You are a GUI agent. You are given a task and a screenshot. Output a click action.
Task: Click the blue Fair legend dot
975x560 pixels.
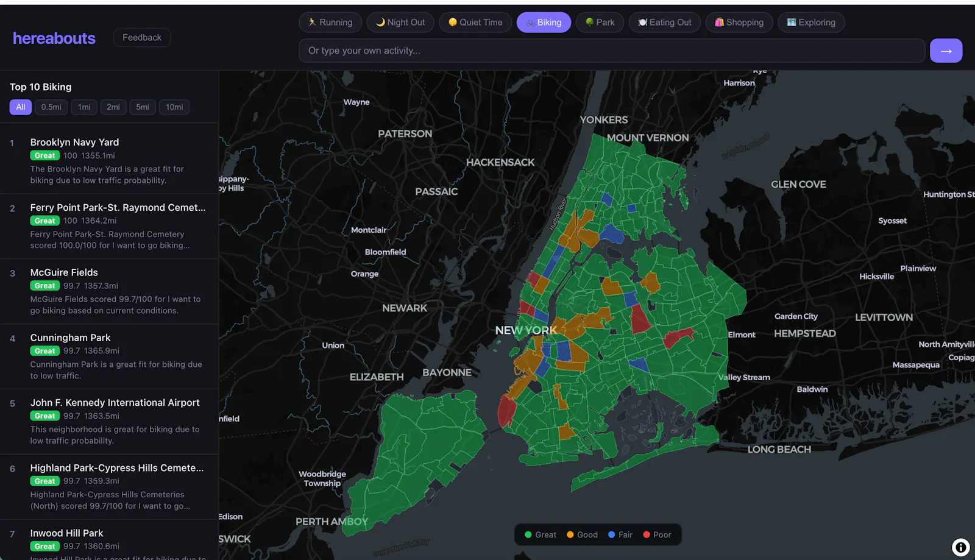[612, 535]
